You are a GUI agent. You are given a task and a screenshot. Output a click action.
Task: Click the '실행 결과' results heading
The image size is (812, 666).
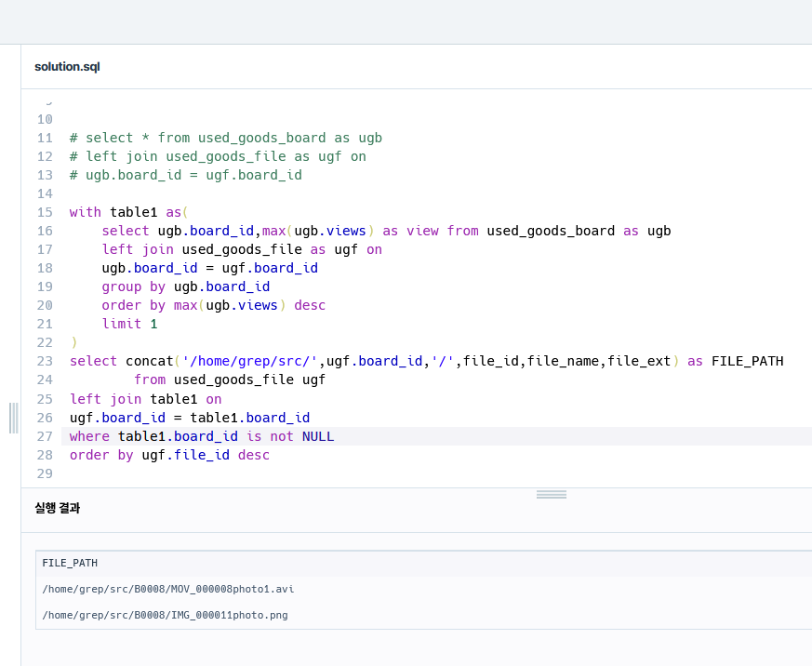(58, 508)
